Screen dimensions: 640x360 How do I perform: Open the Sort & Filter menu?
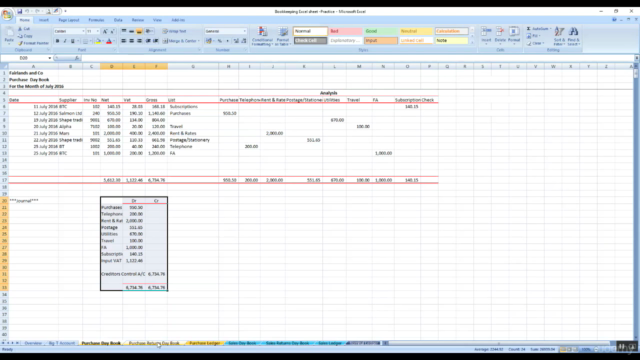pyautogui.click(x=559, y=36)
